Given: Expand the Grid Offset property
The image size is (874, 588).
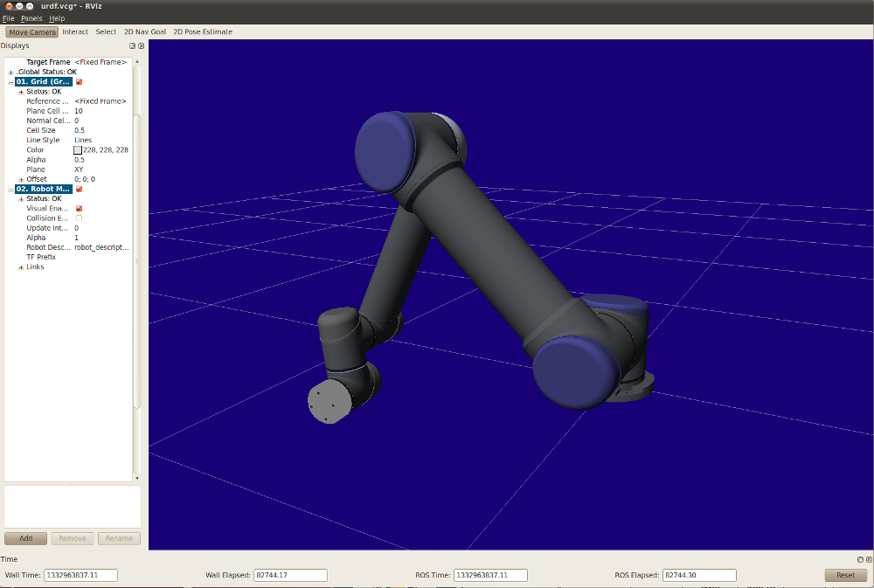Looking at the screenshot, I should [21, 179].
